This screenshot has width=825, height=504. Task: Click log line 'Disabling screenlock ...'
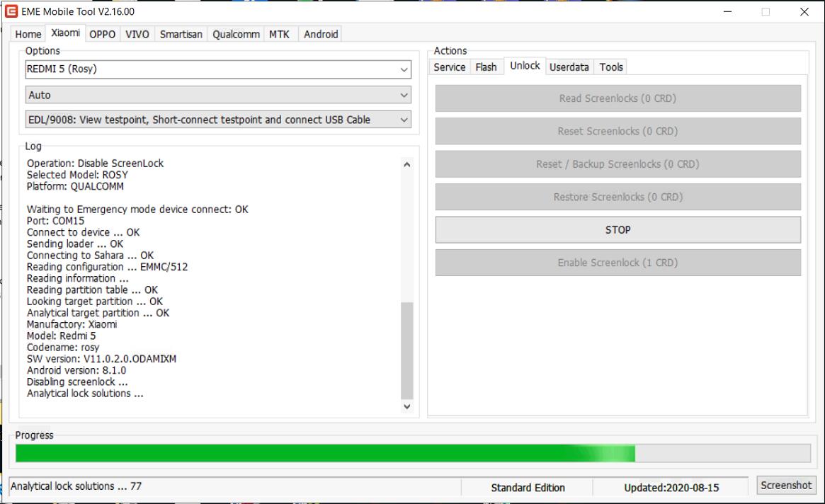(76, 382)
